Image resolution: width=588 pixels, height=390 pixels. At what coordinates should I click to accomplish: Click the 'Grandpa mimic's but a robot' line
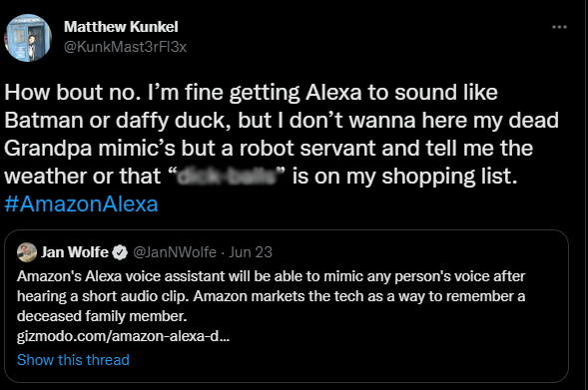point(269,149)
